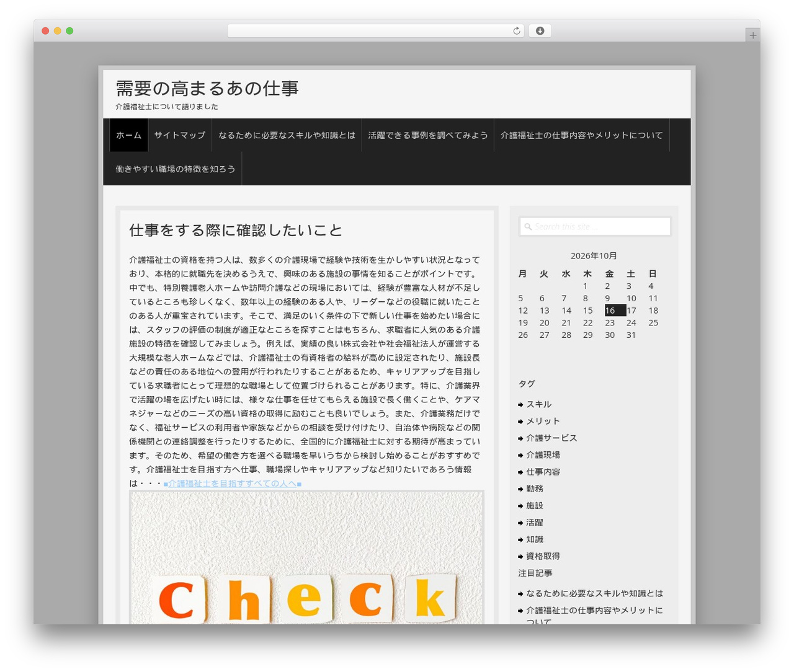Click the calendar caption 2026年10月
This screenshot has height=672, width=794.
point(594,256)
